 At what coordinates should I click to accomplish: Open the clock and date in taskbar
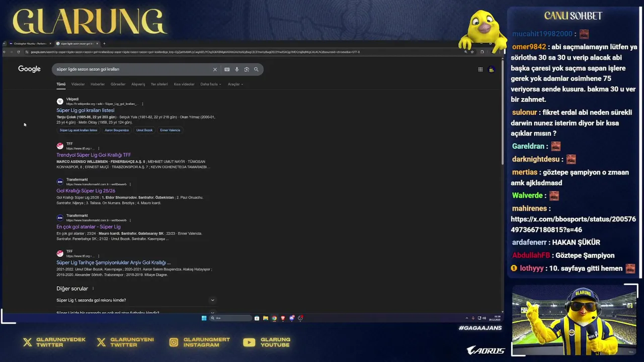tap(495, 318)
